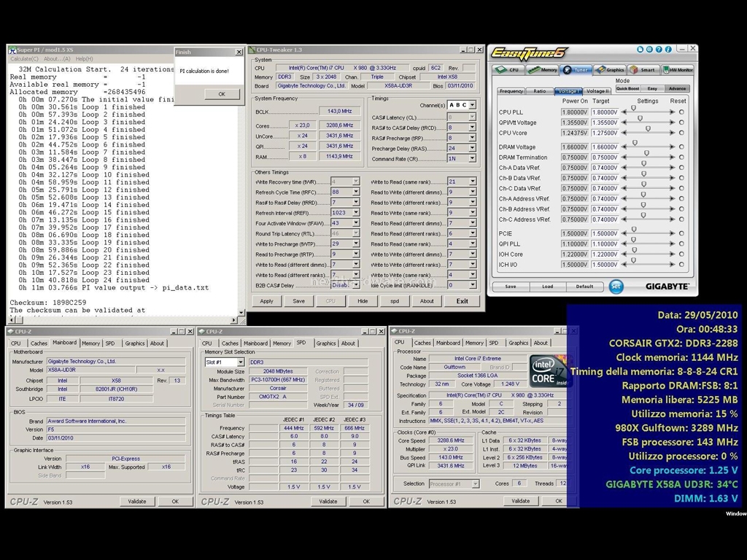Adjust the CPU Vcore slider handle

click(648, 129)
